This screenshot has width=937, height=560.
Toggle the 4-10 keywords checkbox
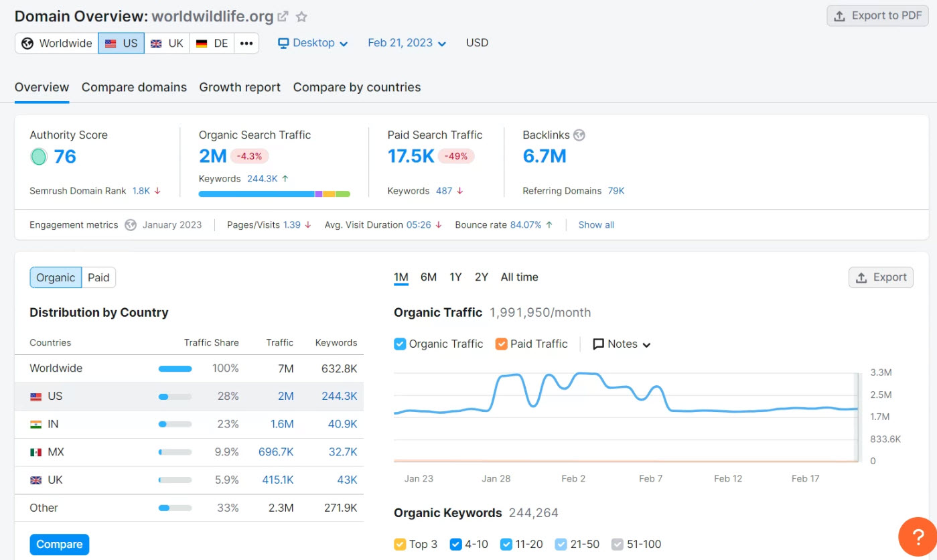(x=456, y=544)
